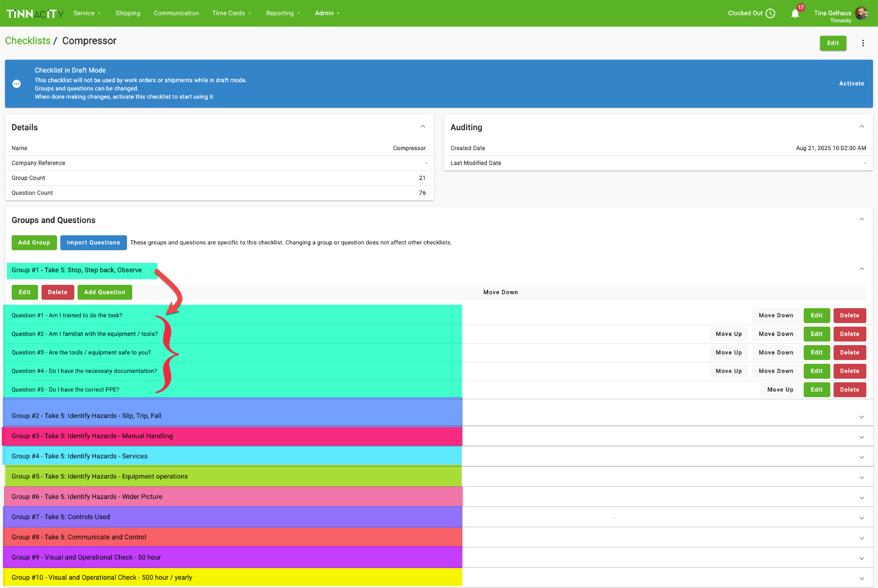
Task: Edit Question #1
Action: tap(817, 316)
